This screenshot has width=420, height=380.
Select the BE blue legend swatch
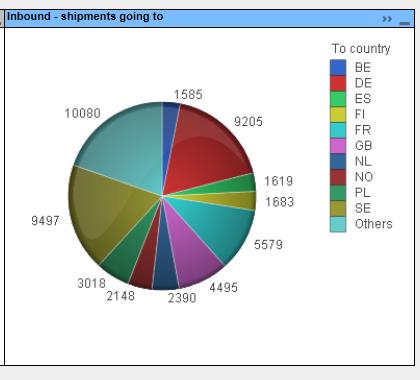pos(338,67)
